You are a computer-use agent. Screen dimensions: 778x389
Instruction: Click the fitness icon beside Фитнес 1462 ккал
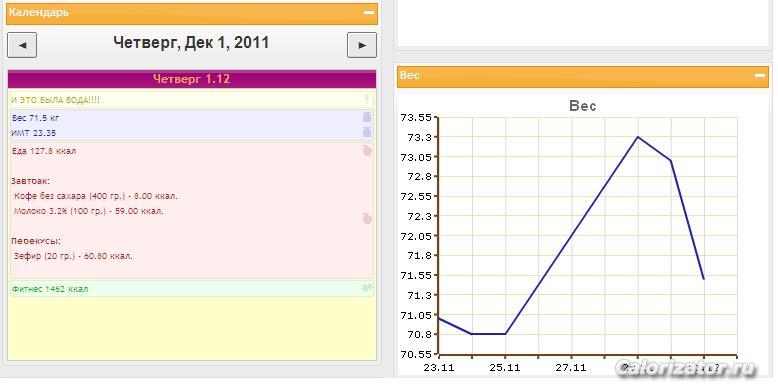[367, 288]
